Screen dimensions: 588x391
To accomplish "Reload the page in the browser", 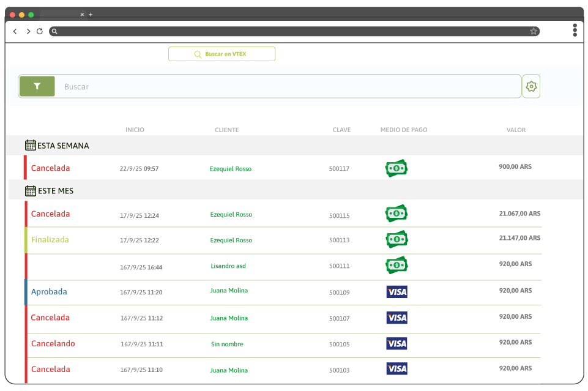I will coord(40,31).
